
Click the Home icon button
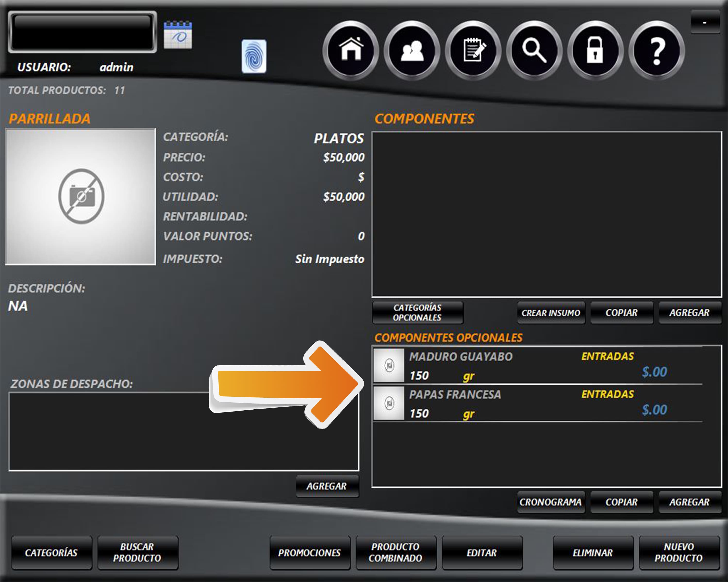351,50
